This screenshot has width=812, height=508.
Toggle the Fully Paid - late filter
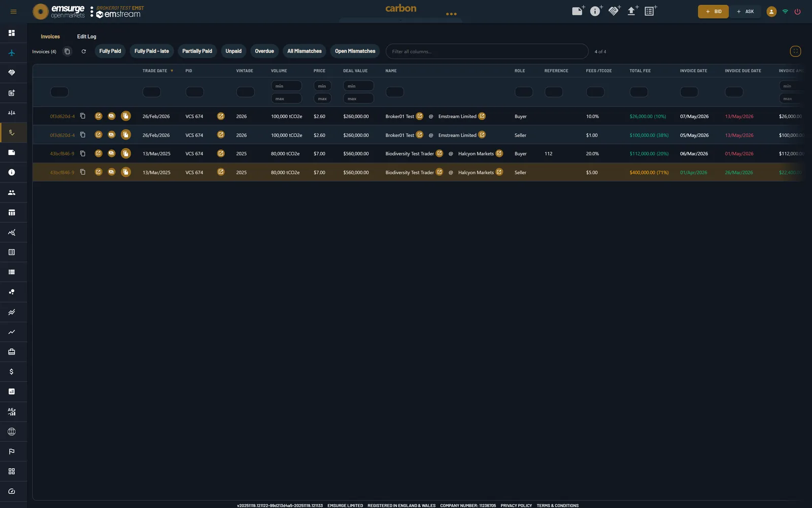pos(152,51)
